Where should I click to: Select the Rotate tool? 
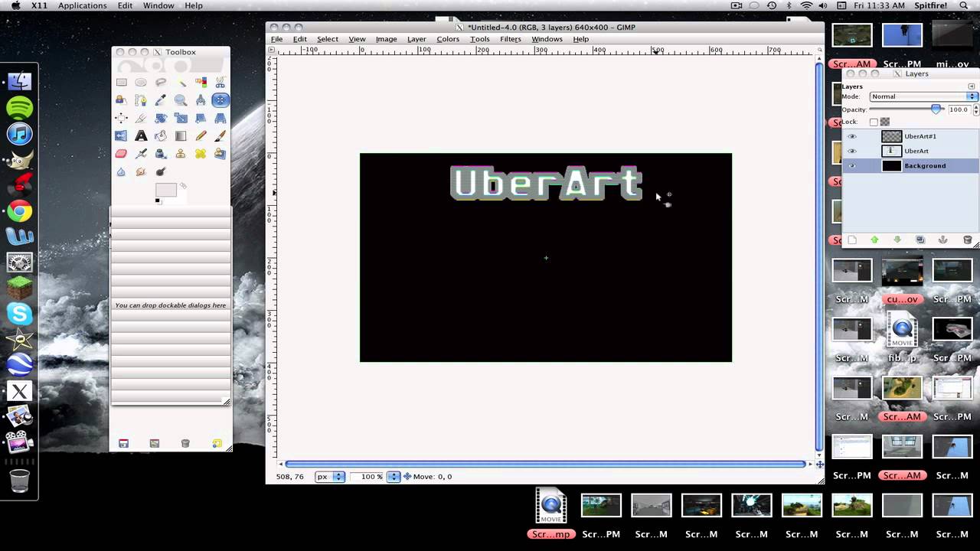[x=161, y=118]
